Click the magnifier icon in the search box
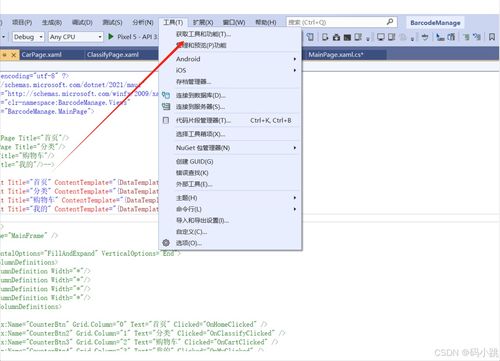The width and height of the screenshot is (500, 361). click(390, 22)
